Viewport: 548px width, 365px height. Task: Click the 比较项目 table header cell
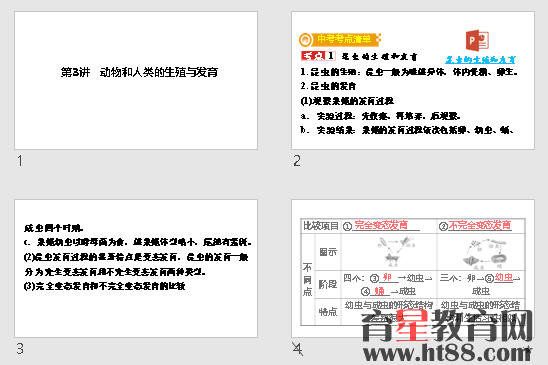pos(321,226)
